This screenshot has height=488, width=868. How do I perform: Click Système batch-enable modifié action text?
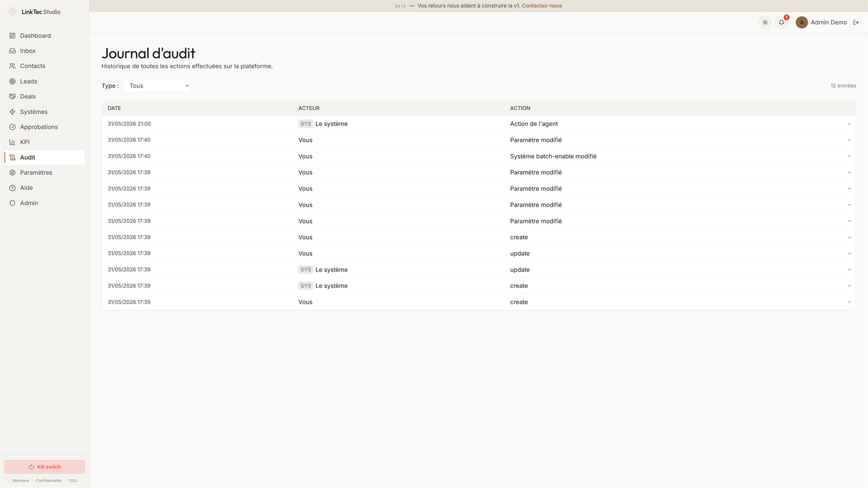point(553,156)
